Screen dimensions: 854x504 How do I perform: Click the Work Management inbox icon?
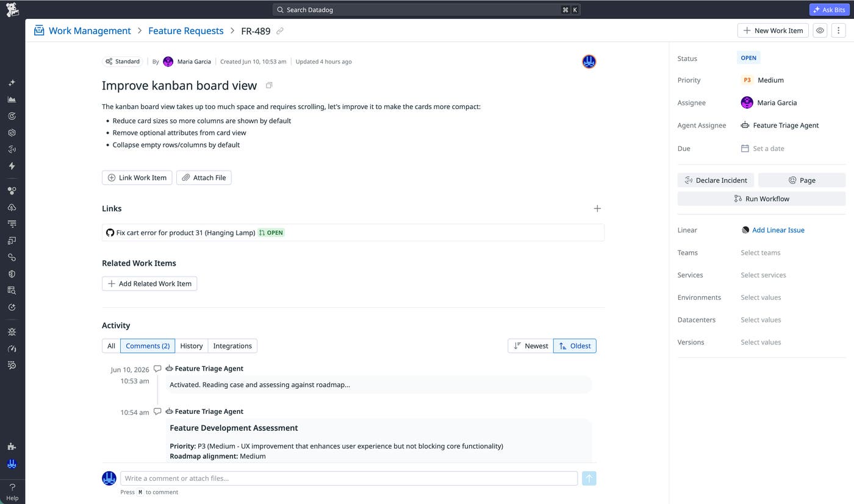click(39, 30)
